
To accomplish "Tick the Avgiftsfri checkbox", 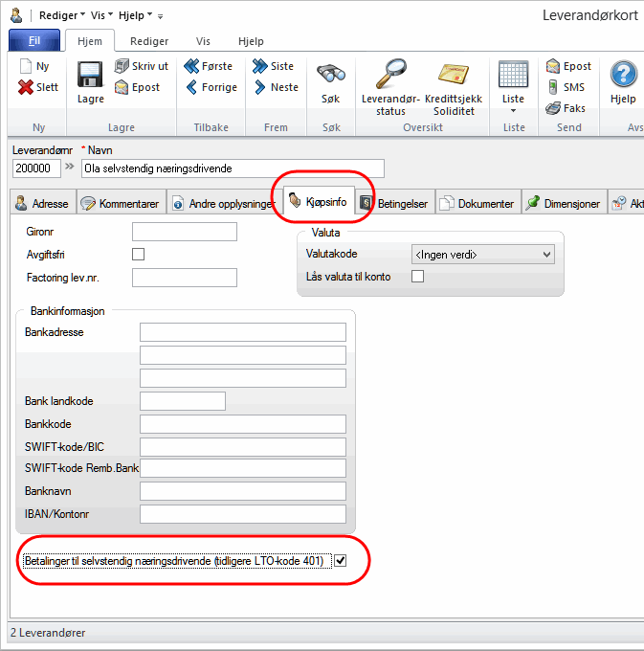I will (x=138, y=255).
